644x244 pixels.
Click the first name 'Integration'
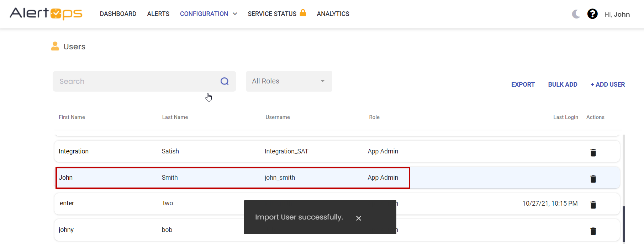tap(74, 151)
